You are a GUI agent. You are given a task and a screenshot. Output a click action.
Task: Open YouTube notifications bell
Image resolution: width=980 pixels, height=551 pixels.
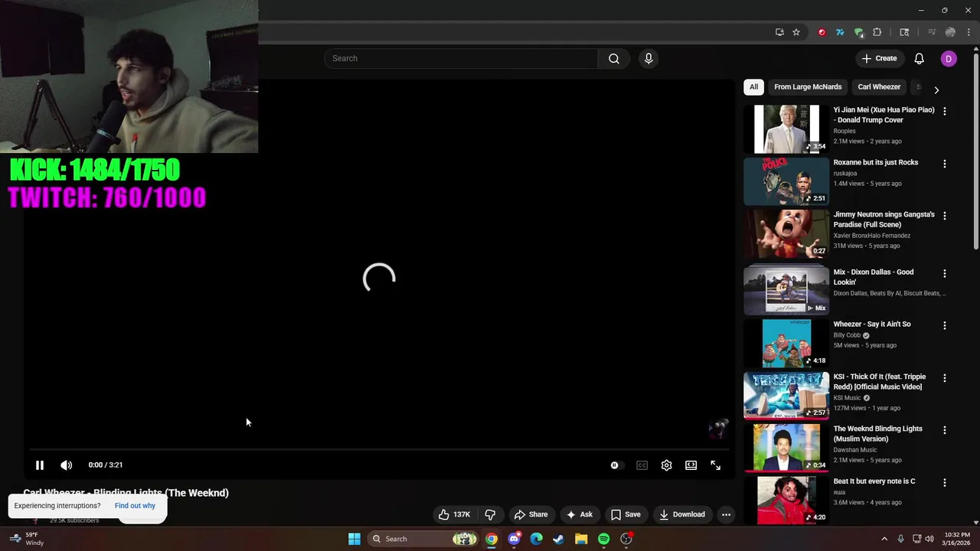tap(920, 58)
